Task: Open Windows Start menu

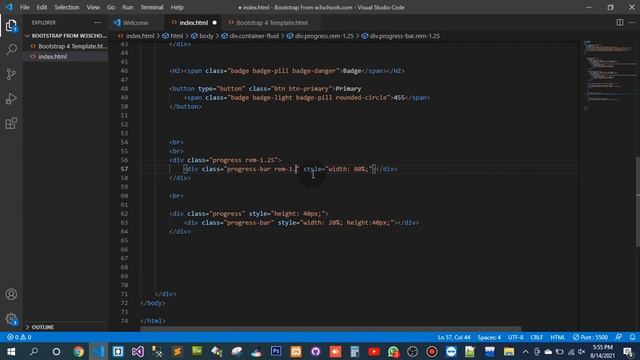Action: tap(11, 351)
